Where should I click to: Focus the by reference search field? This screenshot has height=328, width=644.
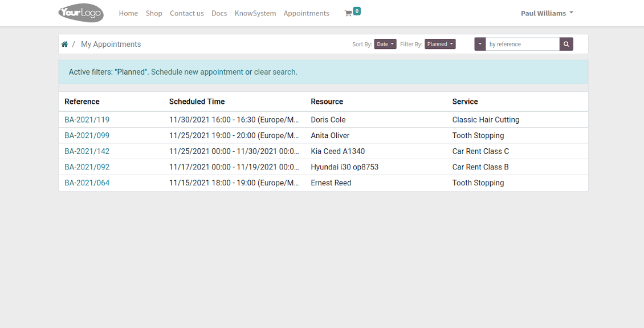click(522, 44)
